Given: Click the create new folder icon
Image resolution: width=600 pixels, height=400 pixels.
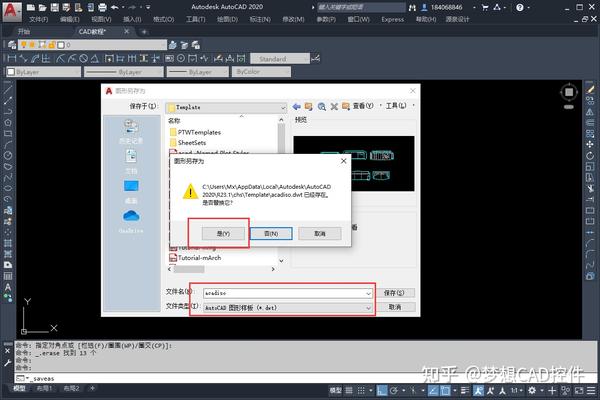Looking at the screenshot, I should [x=346, y=106].
